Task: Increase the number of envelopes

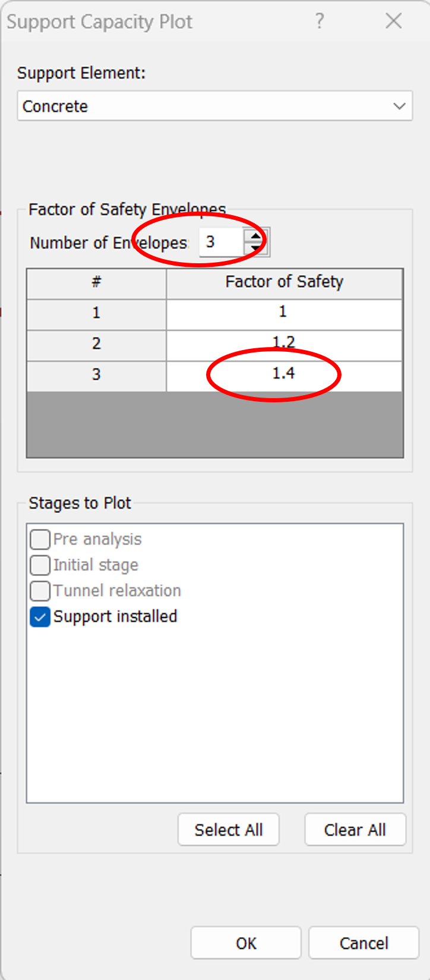Action: (x=255, y=236)
